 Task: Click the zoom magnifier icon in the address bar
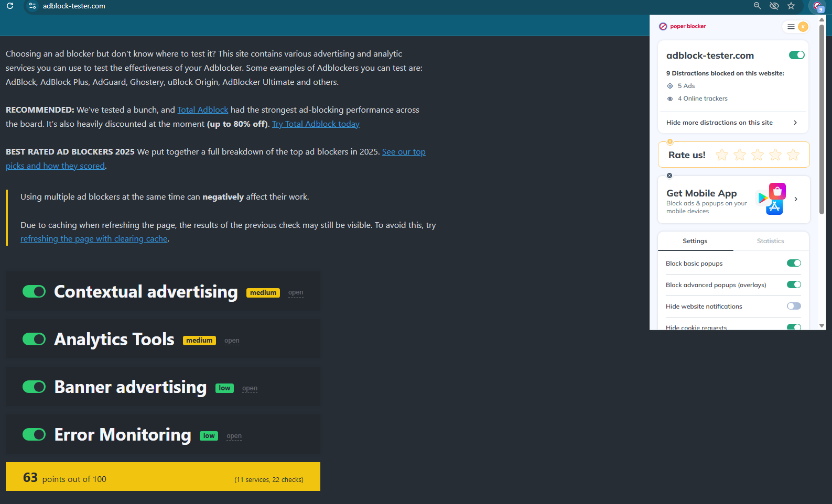pos(757,6)
